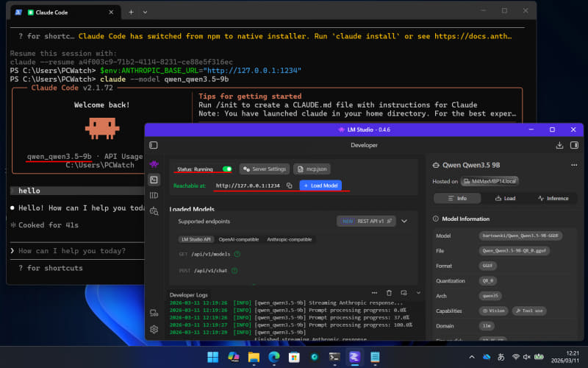Open Server Settings
The height and width of the screenshot is (368, 588).
click(x=265, y=169)
